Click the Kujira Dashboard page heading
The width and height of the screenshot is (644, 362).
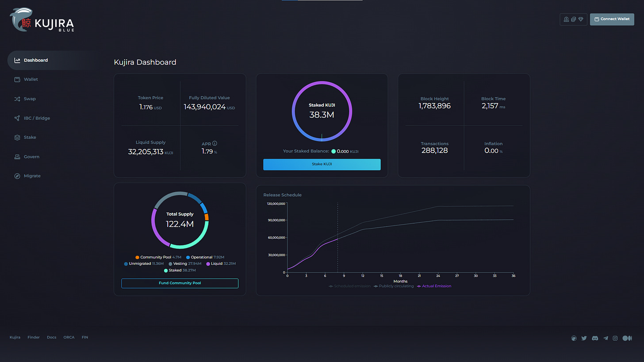coord(145,62)
